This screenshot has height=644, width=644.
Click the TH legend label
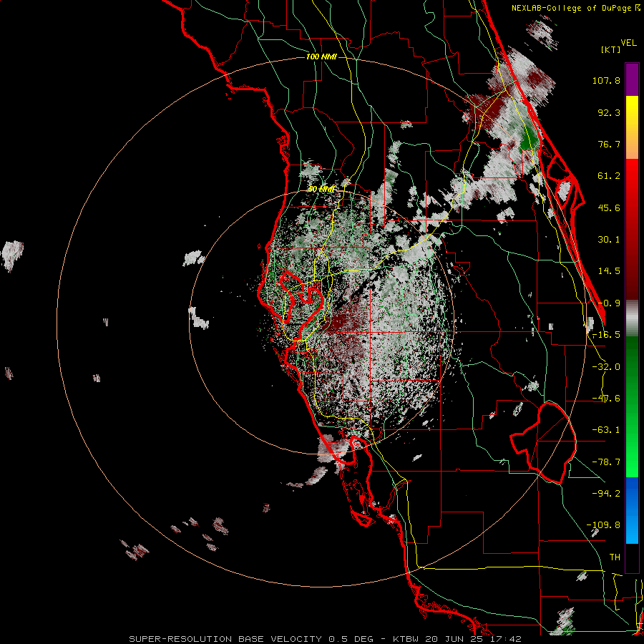click(615, 557)
